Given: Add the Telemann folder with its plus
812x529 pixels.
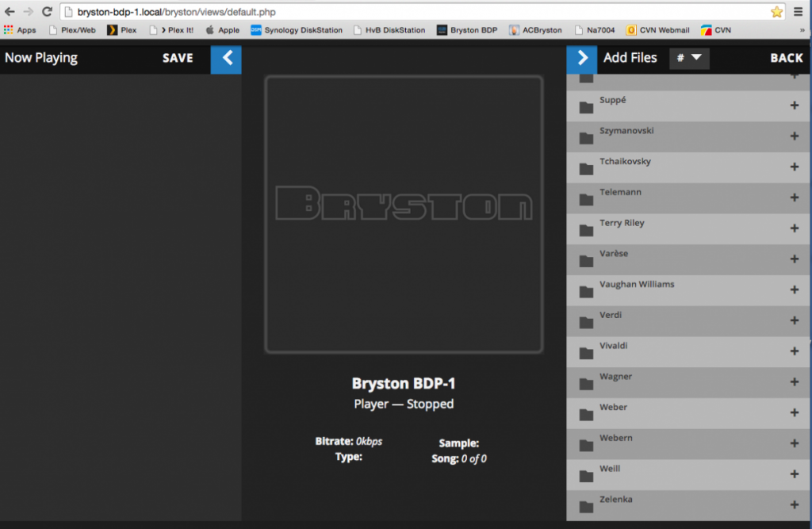Looking at the screenshot, I should point(795,197).
